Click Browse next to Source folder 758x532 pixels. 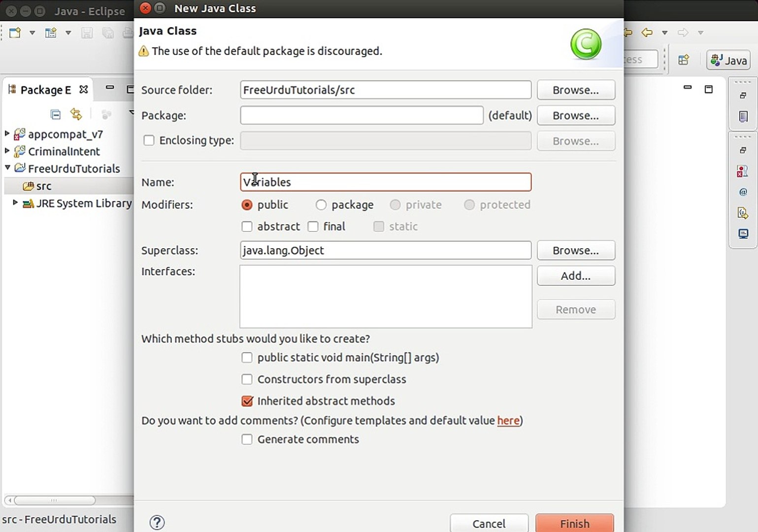576,90
